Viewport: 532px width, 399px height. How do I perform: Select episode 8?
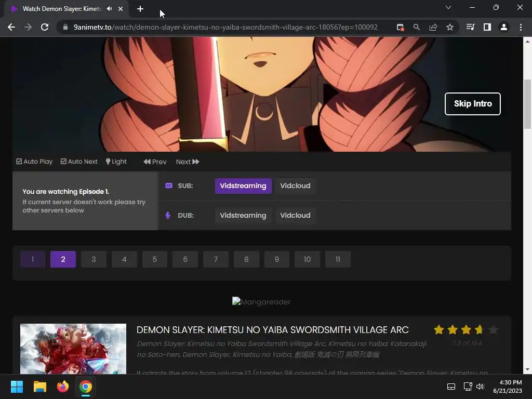point(246,259)
